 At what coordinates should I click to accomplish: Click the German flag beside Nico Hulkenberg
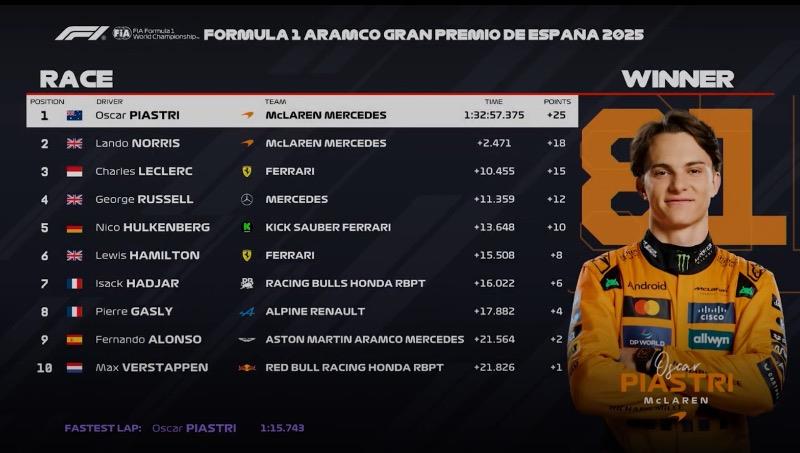(74, 228)
